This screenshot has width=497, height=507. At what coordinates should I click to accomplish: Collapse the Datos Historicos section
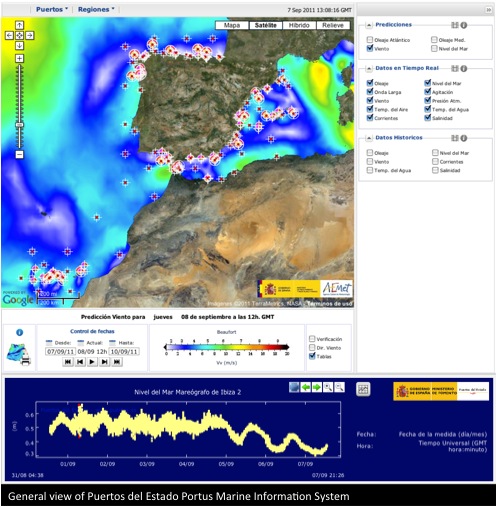point(369,138)
